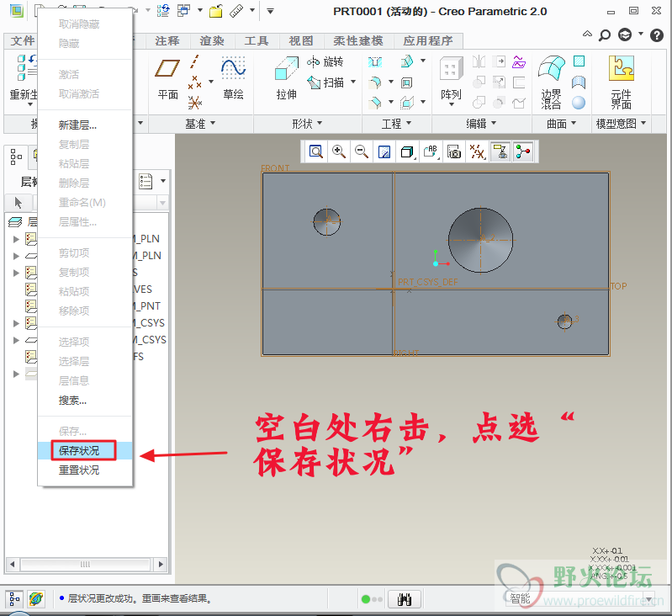Open the Component Interface (元件界面) tool
The image size is (672, 616).
621,82
